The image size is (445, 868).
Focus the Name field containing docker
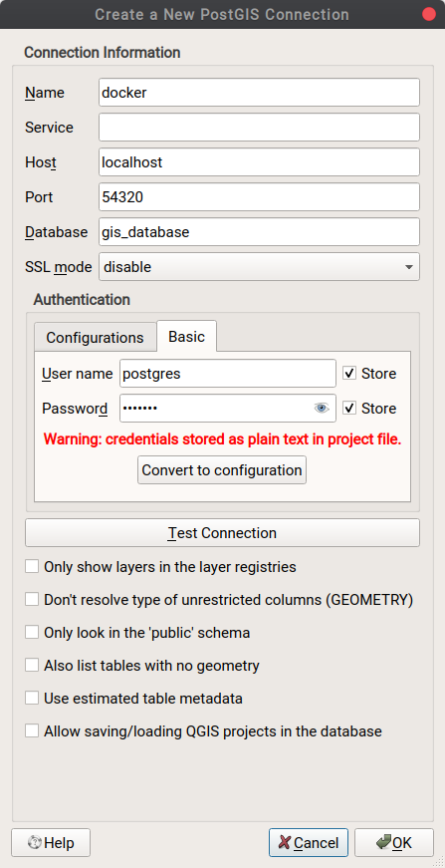(x=259, y=92)
